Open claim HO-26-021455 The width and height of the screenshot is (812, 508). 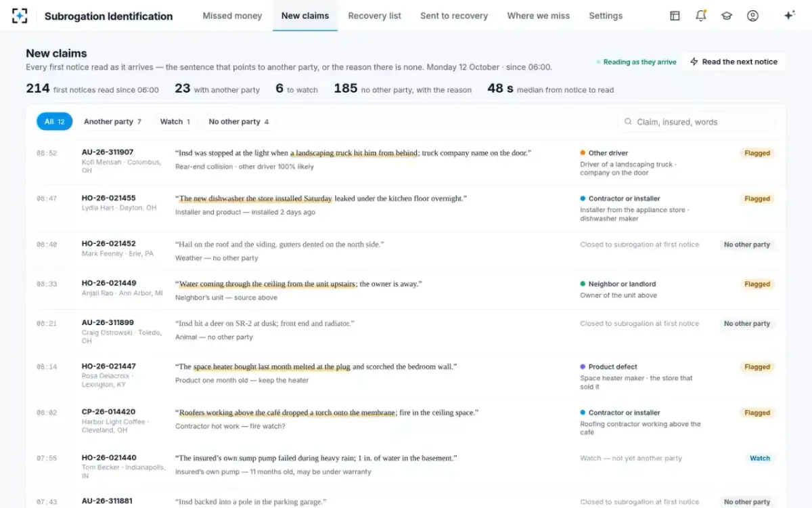(x=109, y=198)
